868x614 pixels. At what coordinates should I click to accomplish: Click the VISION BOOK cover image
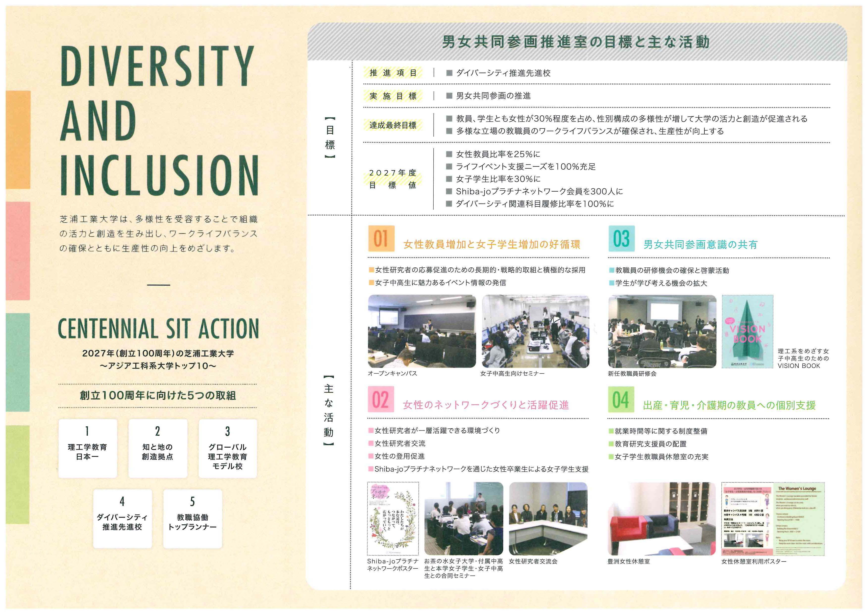click(x=747, y=331)
